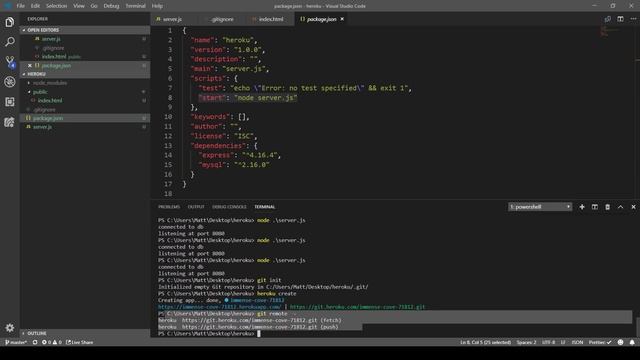This screenshot has width=640, height=360.
Task: Open the Extensions view in activity bar
Action: pyautogui.click(x=10, y=102)
